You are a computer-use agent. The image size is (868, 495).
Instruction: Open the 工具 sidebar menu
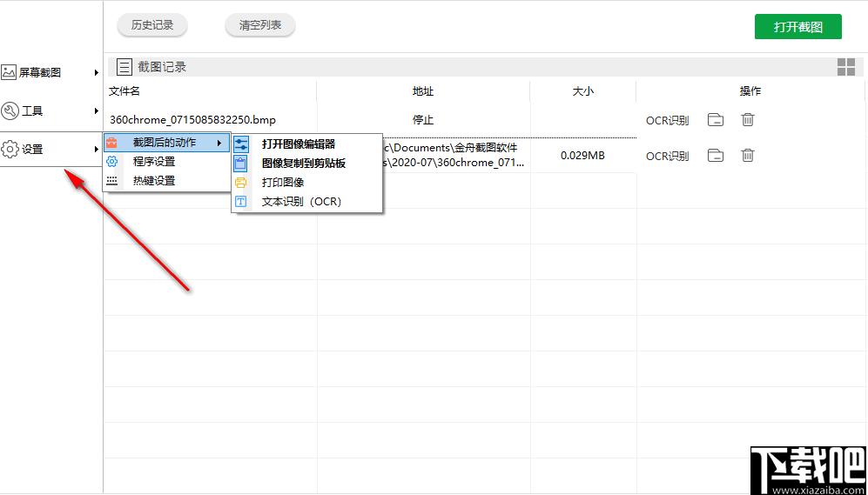pos(50,111)
